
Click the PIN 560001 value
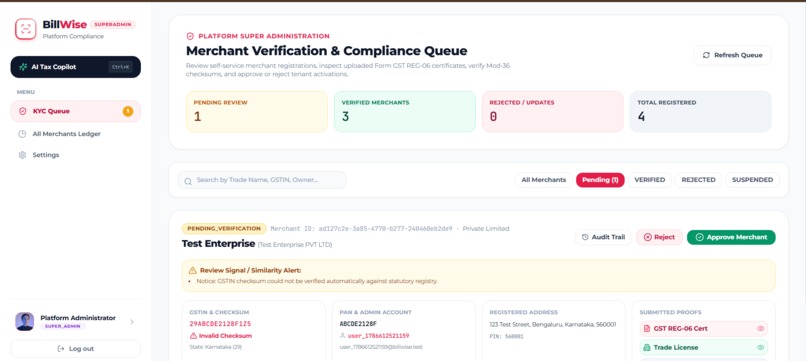pyautogui.click(x=506, y=336)
